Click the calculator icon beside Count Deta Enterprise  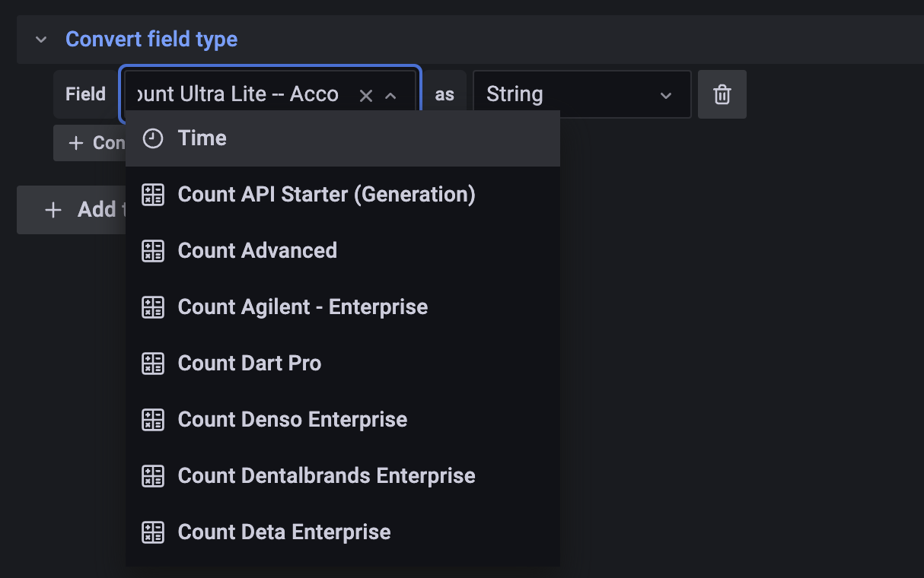coord(153,532)
